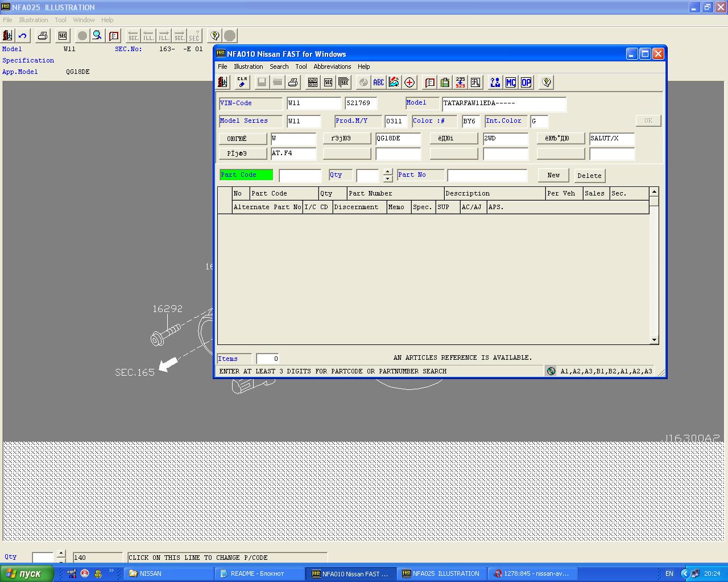Click the Delete button
Viewport: 728px width, 582px height.
coord(589,176)
